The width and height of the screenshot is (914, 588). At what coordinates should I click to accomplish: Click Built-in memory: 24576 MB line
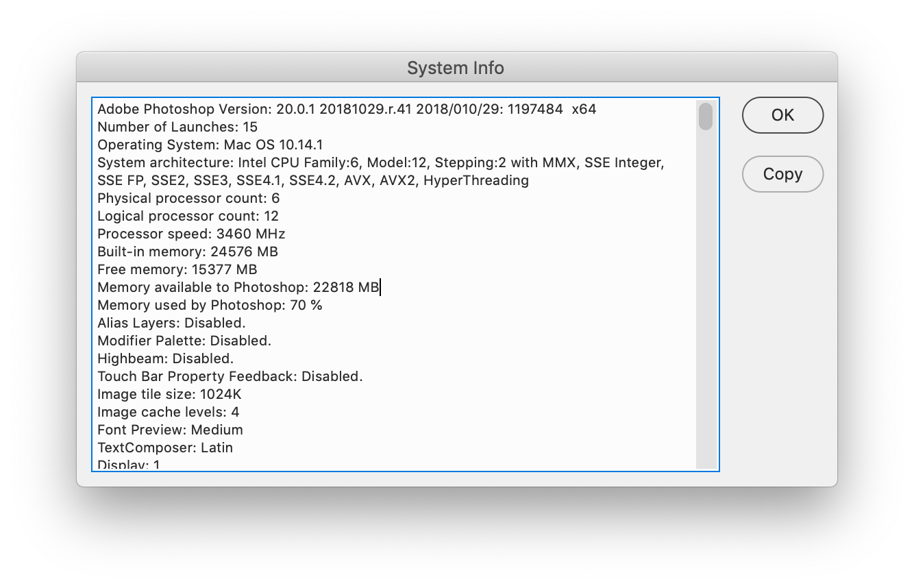tap(188, 252)
